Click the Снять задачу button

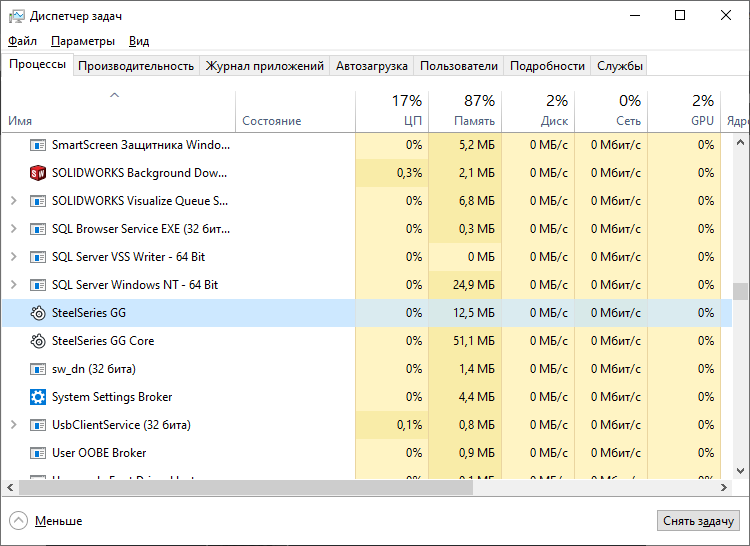click(698, 521)
